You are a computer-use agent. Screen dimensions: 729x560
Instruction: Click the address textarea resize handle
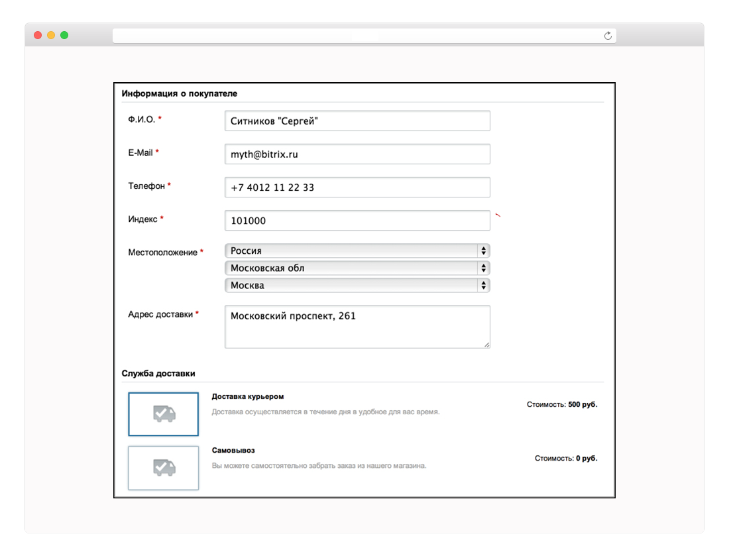[x=486, y=345]
